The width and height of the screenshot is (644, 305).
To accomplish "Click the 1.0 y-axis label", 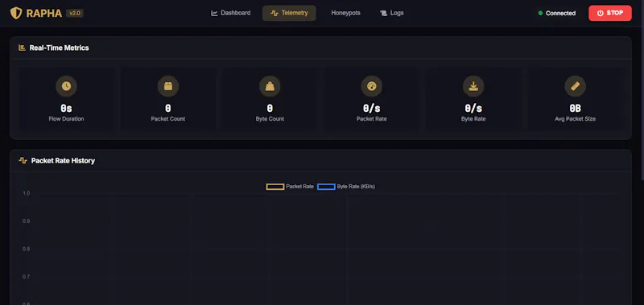I will click(x=27, y=193).
